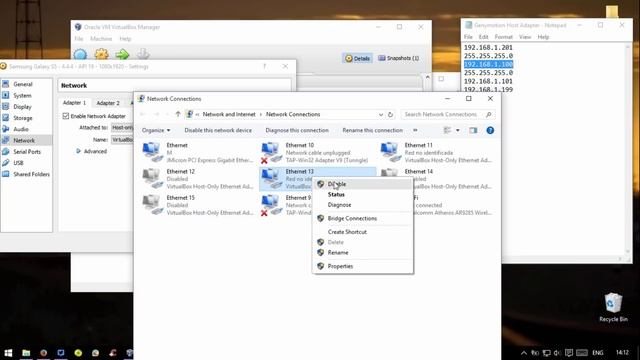Open the Attached to dropdown
The width and height of the screenshot is (640, 360).
click(x=122, y=128)
